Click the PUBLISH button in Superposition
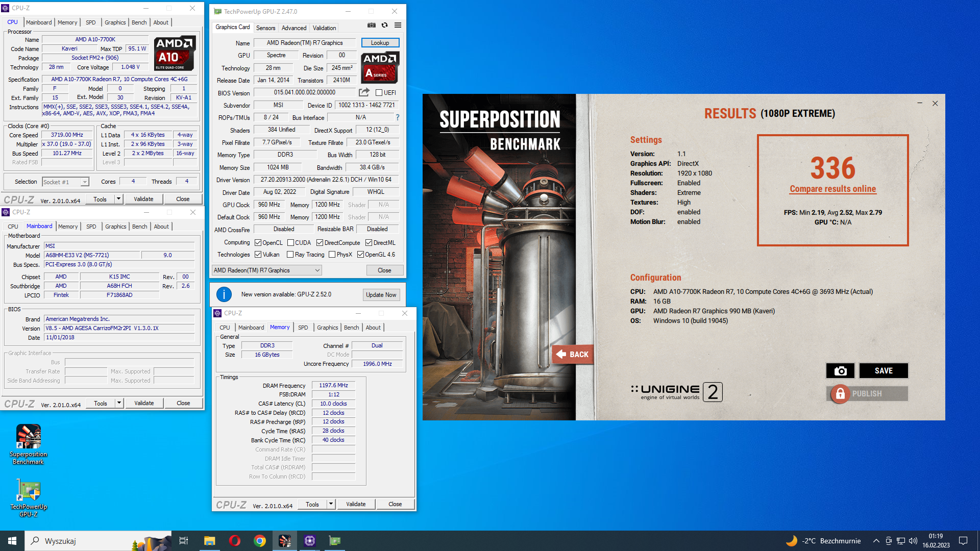The height and width of the screenshot is (551, 980). point(867,394)
